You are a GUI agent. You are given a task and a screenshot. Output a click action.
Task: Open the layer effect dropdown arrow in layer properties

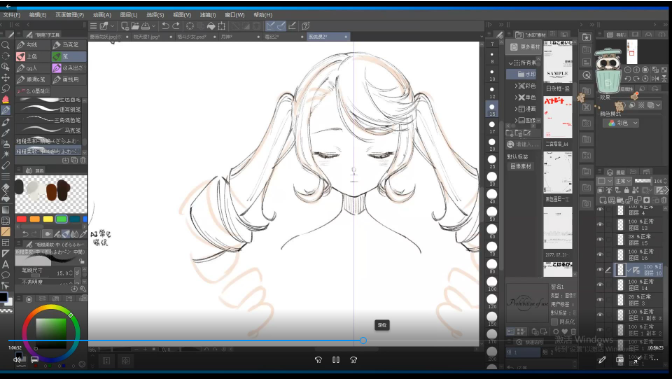(659, 105)
